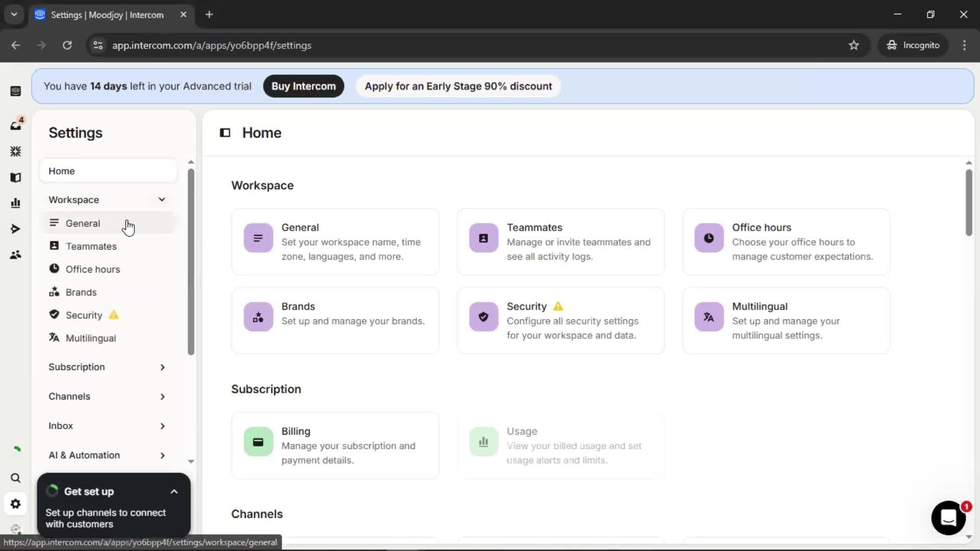This screenshot has width=980, height=551.
Task: Click the Teammates card icon
Action: click(483, 238)
